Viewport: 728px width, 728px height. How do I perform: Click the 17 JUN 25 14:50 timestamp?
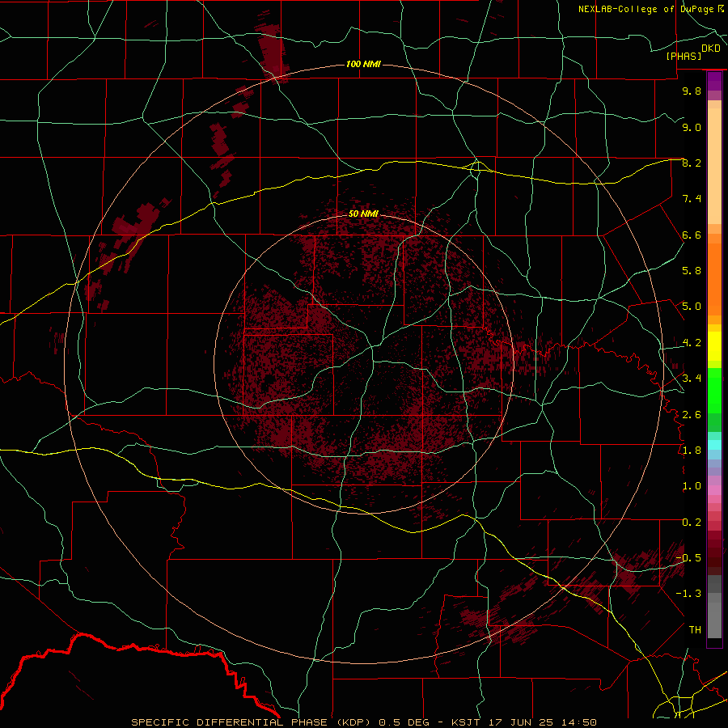[542, 722]
